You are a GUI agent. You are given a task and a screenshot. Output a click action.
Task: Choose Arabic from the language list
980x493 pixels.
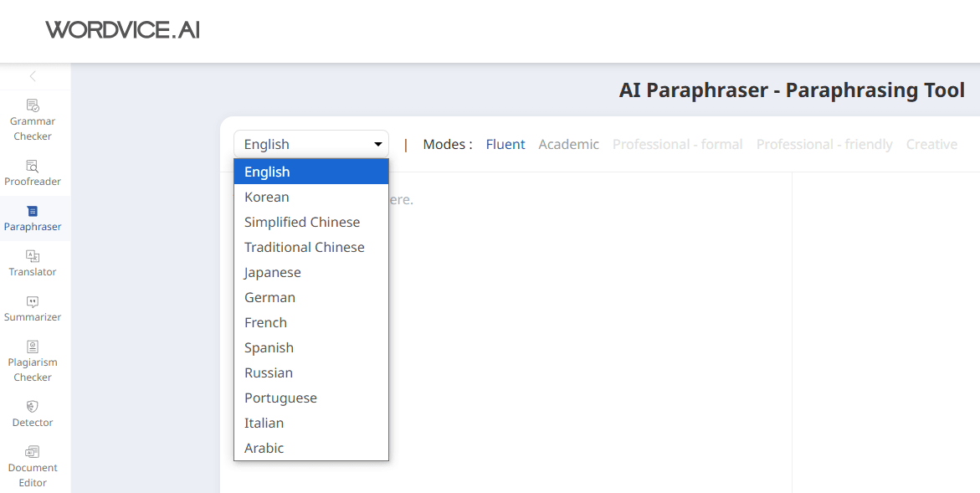point(264,448)
